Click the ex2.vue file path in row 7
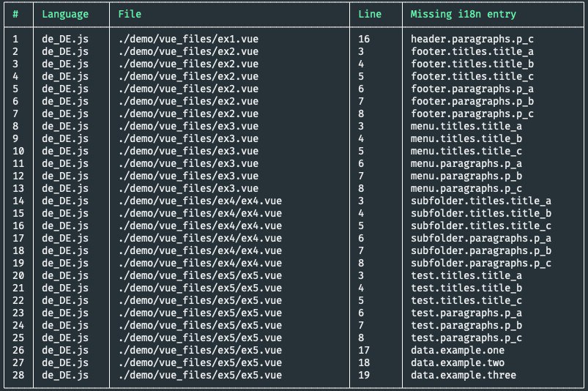588x391 pixels. coord(188,113)
